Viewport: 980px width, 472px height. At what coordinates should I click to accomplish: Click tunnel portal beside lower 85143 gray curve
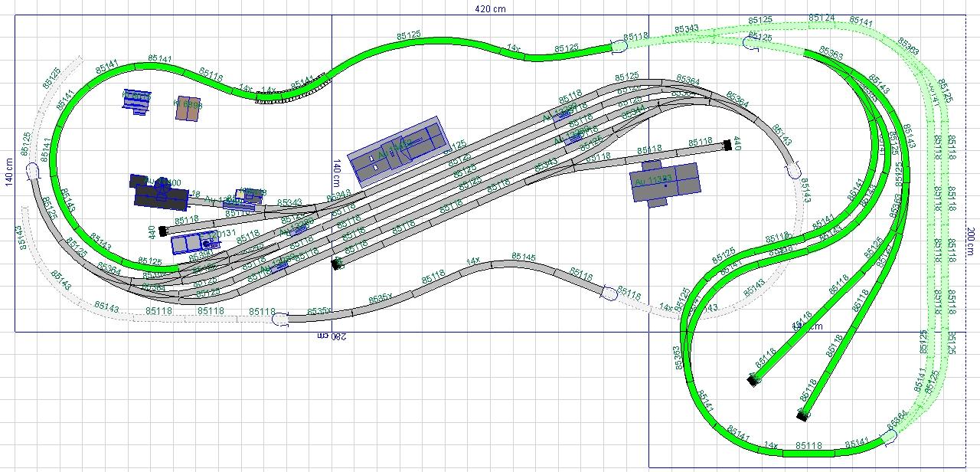point(794,171)
